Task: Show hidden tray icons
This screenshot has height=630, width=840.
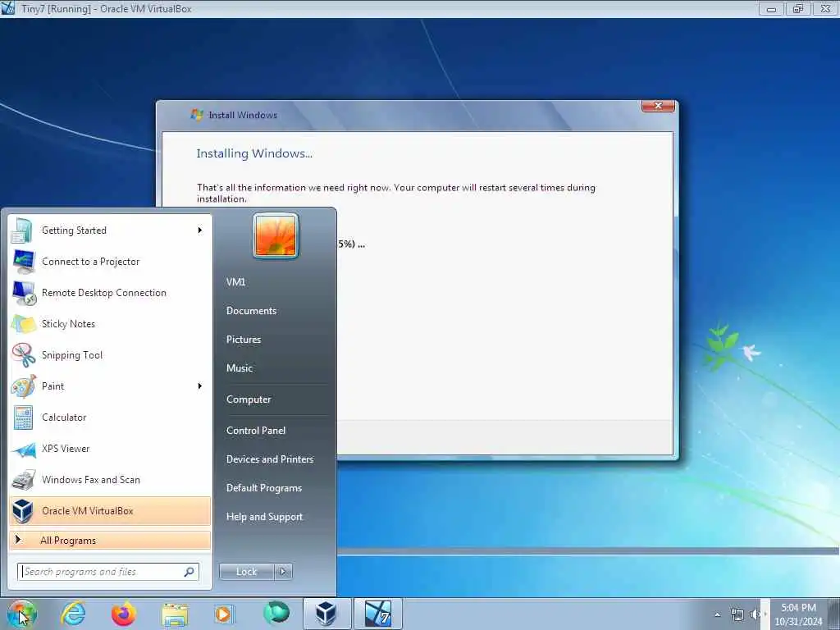Action: [x=717, y=614]
